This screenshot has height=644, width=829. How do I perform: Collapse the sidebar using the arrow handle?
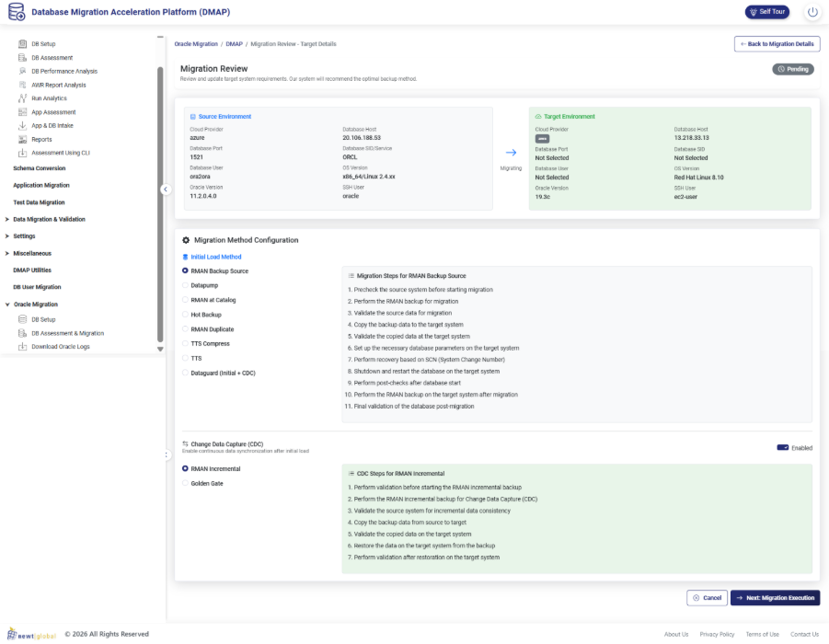pyautogui.click(x=166, y=190)
